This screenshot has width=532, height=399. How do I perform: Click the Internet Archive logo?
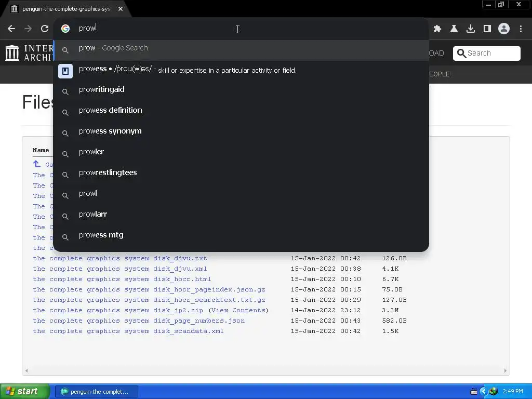pyautogui.click(x=29, y=53)
